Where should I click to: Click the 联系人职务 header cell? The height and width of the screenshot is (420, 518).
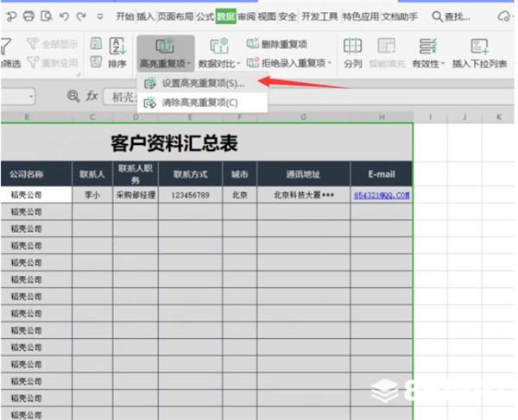136,174
